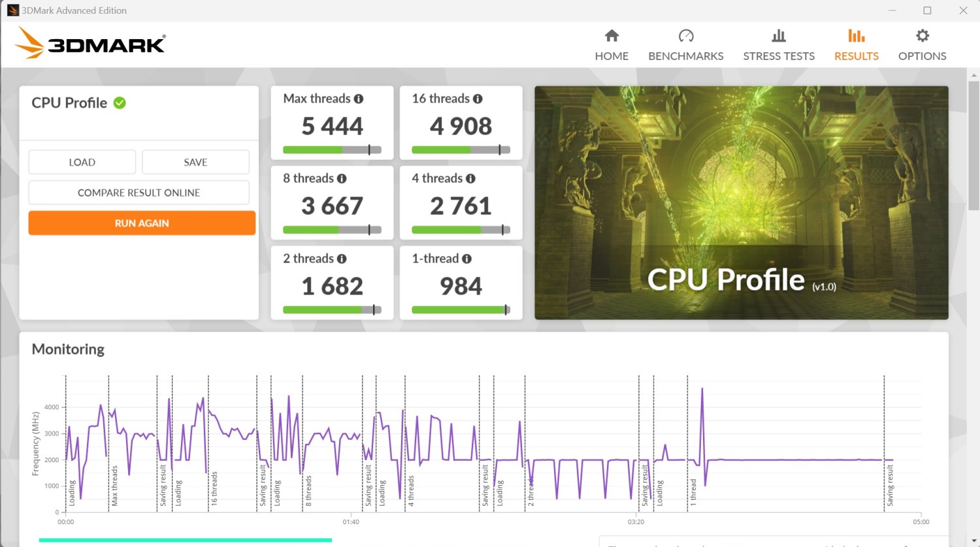Viewport: 980px width, 547px height.
Task: Click the vertical scrollbar down arrow
Action: point(973,540)
